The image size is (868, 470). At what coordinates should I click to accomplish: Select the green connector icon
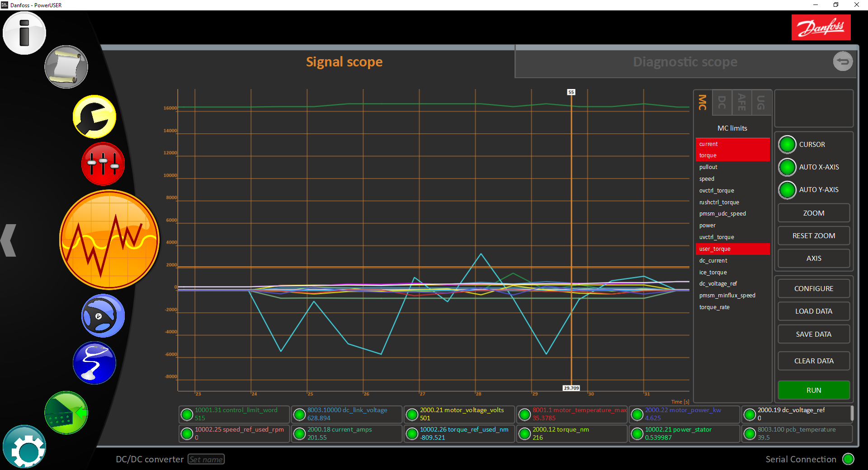pyautogui.click(x=66, y=413)
